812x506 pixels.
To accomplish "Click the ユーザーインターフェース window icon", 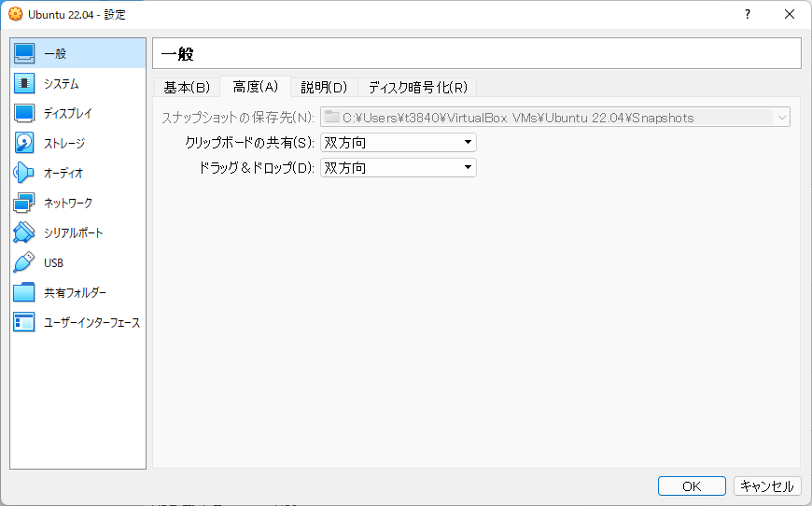I will pos(24,322).
